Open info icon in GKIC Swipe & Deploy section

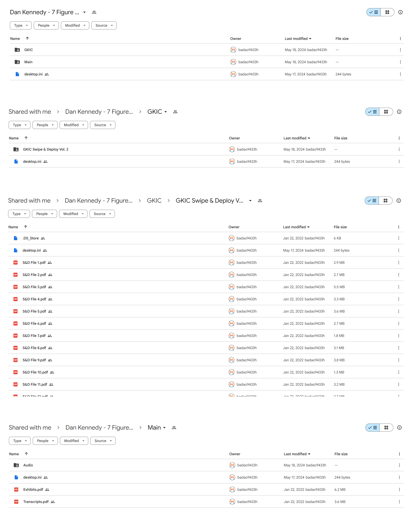(x=399, y=201)
